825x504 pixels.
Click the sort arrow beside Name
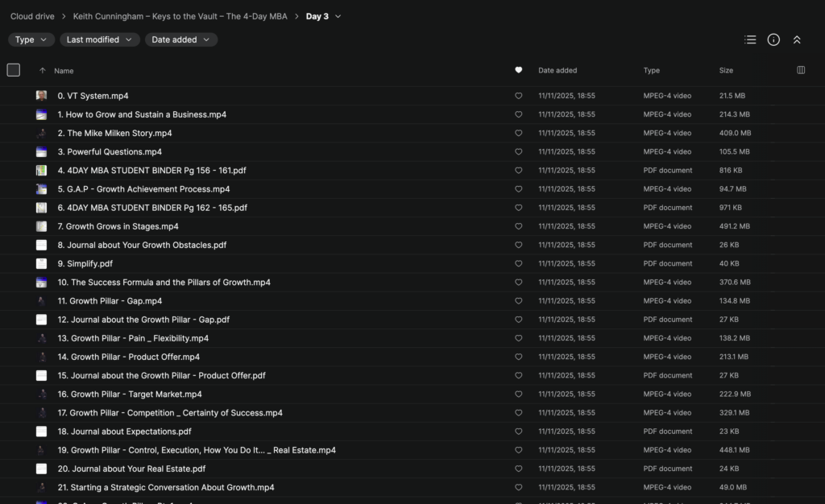tap(43, 71)
